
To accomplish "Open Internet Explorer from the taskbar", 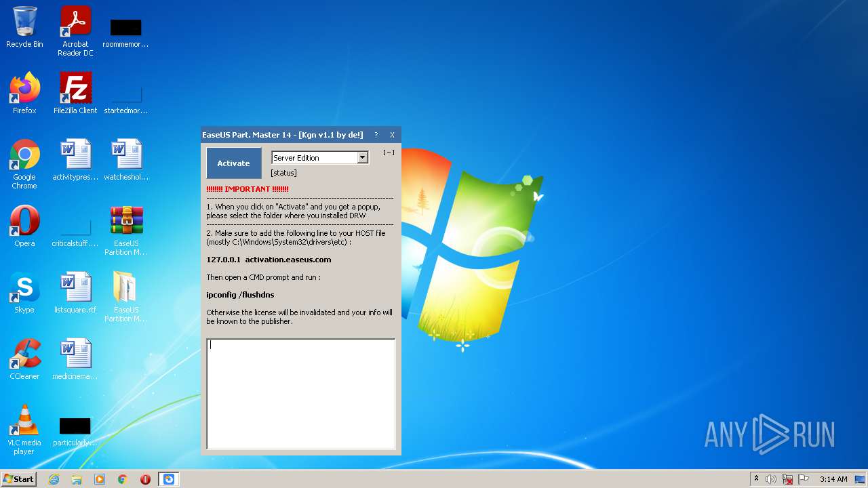I will point(54,479).
